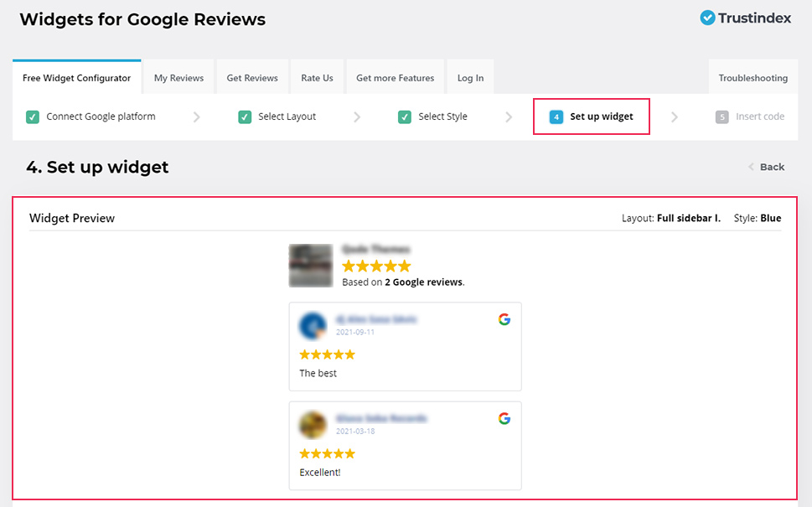Click the review text Excellent!
The height and width of the screenshot is (507, 812).
point(320,473)
